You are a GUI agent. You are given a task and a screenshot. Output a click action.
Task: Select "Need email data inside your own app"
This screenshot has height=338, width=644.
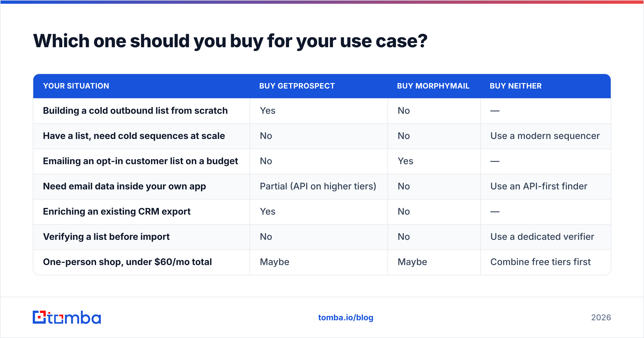[x=125, y=186]
